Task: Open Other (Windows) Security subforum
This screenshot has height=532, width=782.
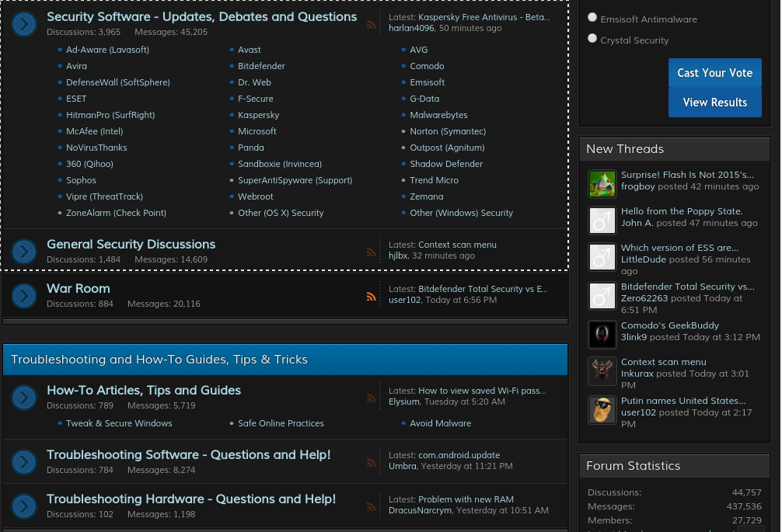Action: click(x=461, y=213)
